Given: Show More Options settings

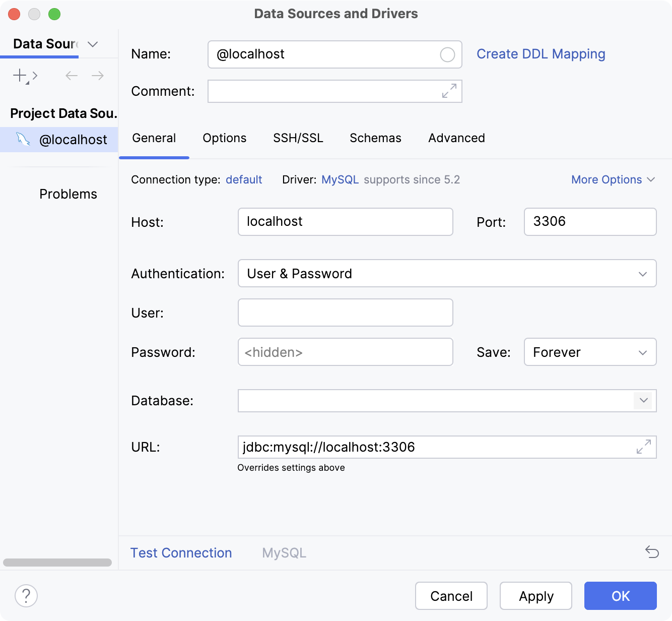Looking at the screenshot, I should (613, 179).
